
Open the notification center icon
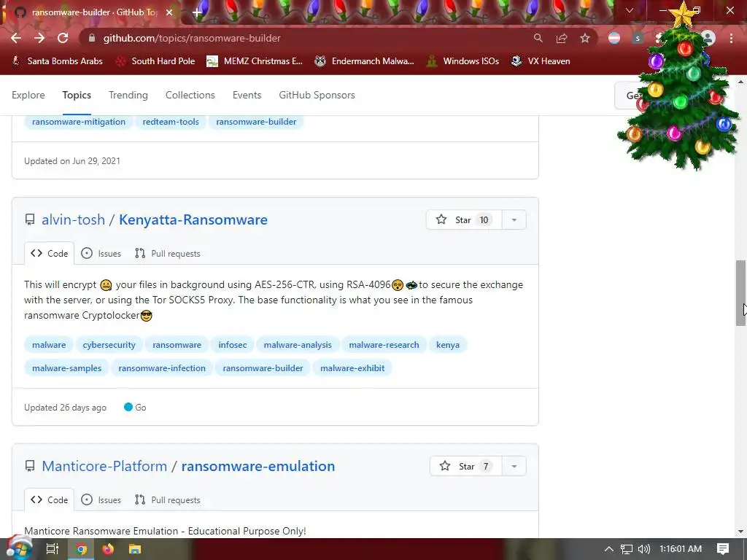click(x=723, y=549)
